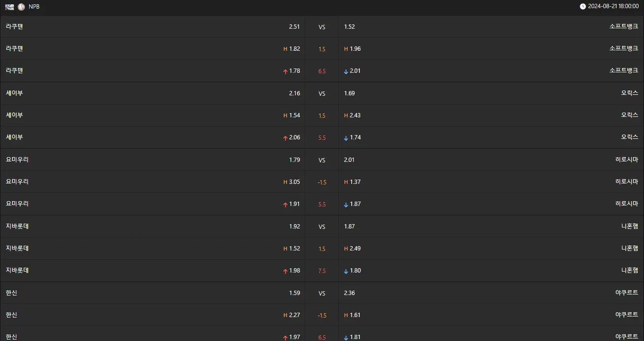Screen dimensions: 644x341
Task: Pick 한신 win odds 1.59
Action: [x=294, y=293]
